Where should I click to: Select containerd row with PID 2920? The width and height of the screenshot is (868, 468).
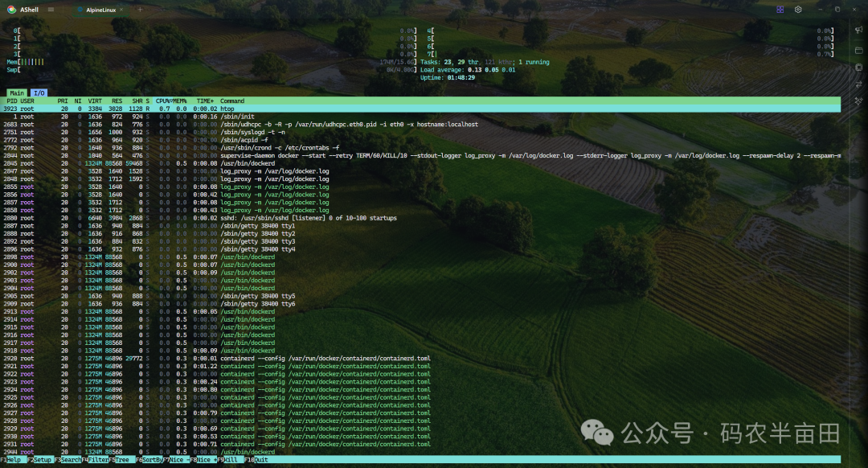click(x=420, y=359)
